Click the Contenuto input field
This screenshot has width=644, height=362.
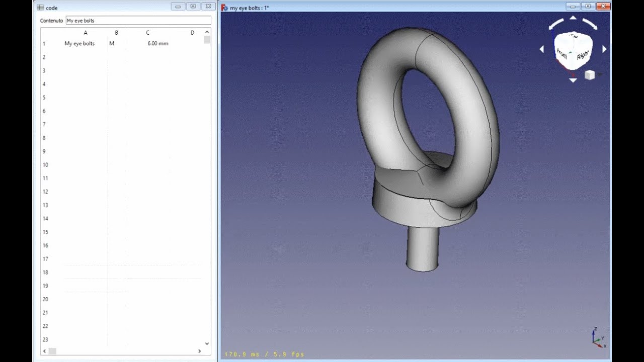click(x=138, y=21)
